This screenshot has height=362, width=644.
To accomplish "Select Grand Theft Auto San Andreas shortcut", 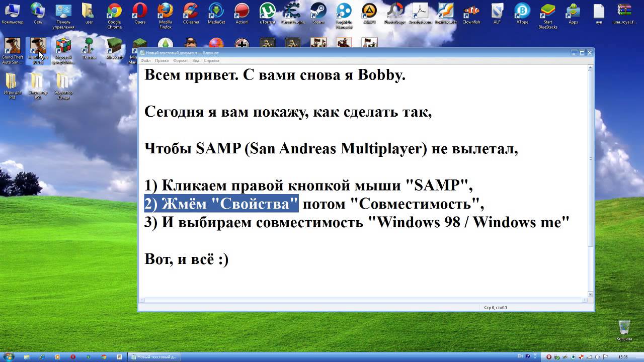I will [12, 51].
